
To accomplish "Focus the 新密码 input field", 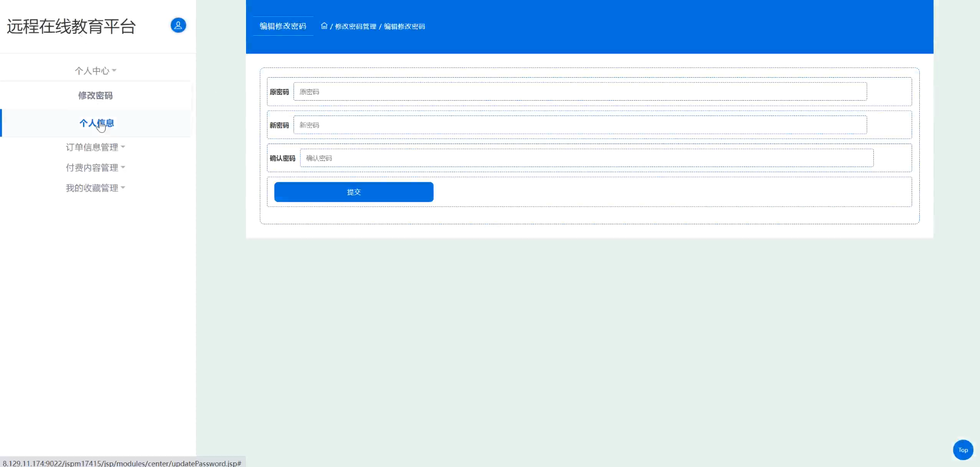I will click(580, 125).
